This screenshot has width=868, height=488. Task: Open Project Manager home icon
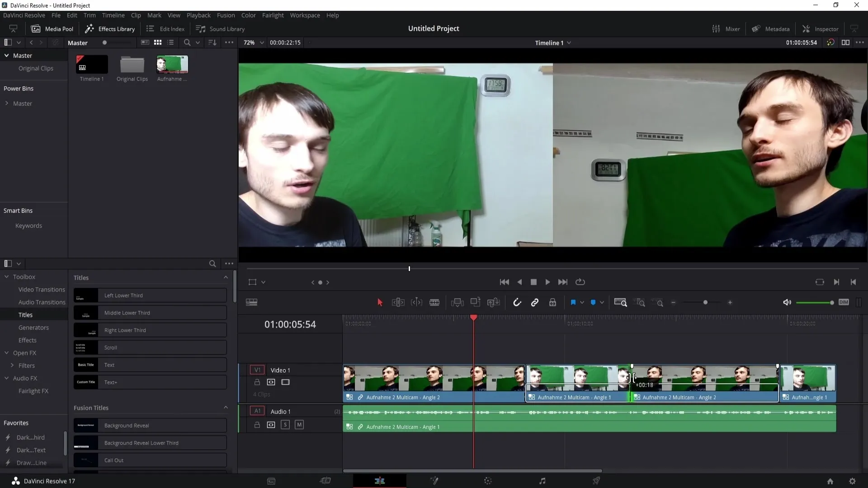click(x=830, y=481)
